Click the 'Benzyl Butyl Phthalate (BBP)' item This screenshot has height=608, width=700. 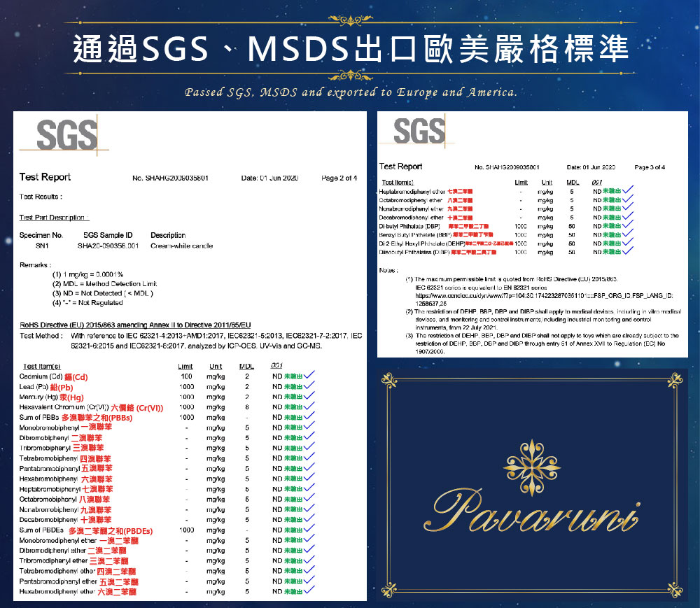point(436,235)
